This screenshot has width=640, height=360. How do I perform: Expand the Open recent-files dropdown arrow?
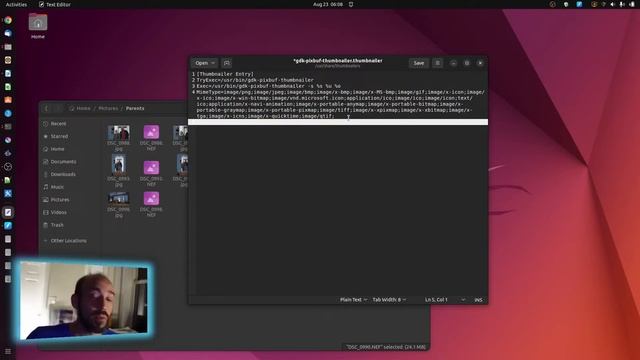213,63
